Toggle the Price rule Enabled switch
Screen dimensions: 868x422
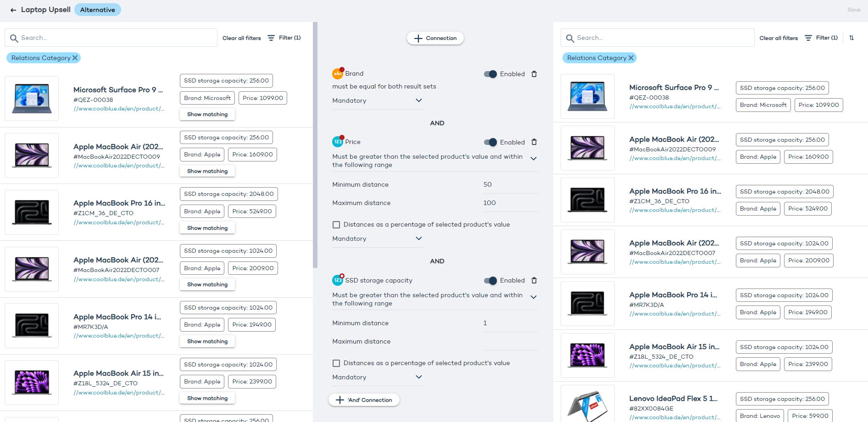coord(490,142)
